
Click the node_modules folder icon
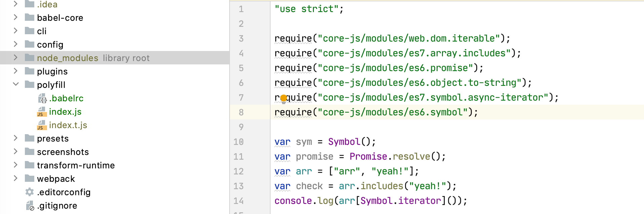[x=30, y=58]
